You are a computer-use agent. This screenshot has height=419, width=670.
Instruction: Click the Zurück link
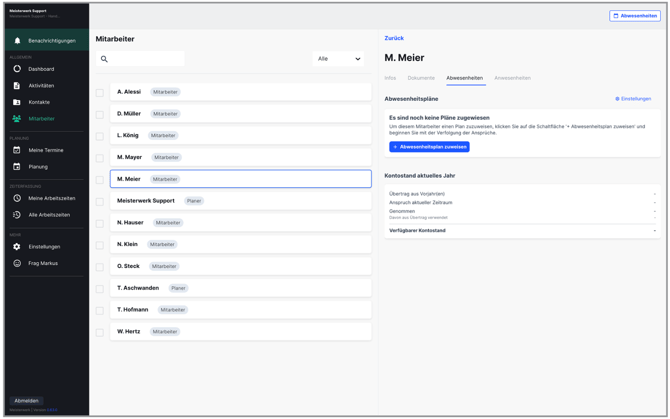[x=394, y=38]
